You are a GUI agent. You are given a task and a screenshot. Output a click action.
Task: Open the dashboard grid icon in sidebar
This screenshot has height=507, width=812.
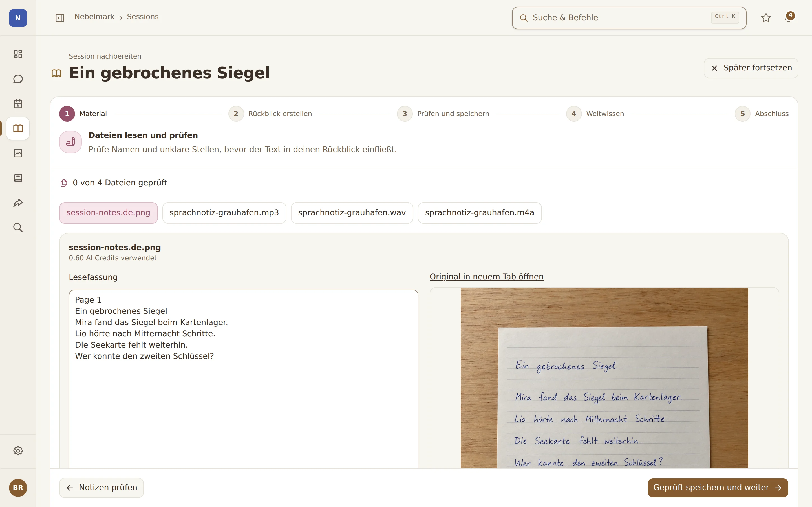[18, 54]
